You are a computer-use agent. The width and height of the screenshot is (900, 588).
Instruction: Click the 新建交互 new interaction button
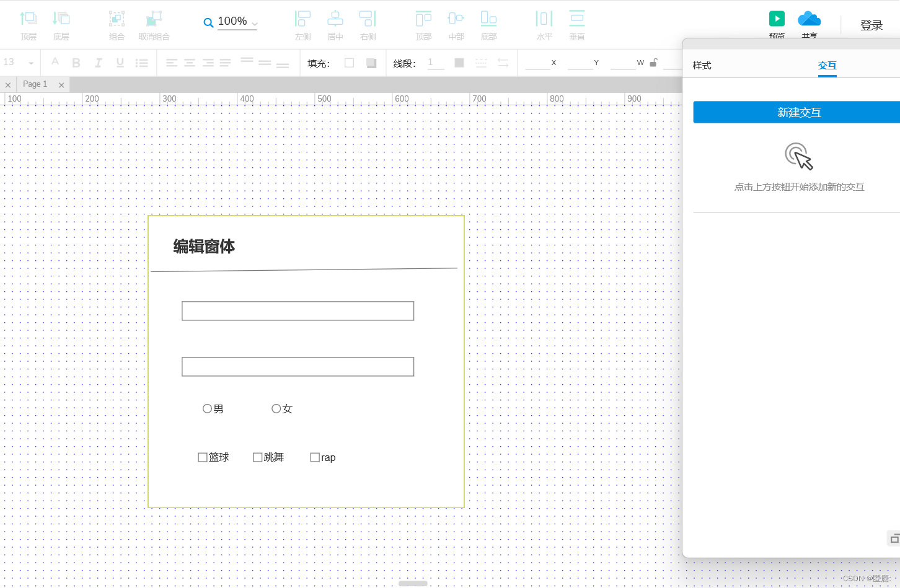pyautogui.click(x=796, y=112)
